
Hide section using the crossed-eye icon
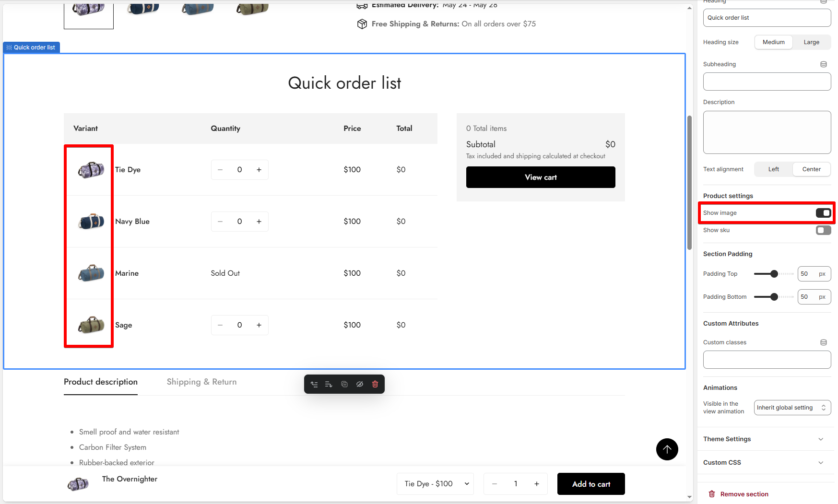pos(360,384)
